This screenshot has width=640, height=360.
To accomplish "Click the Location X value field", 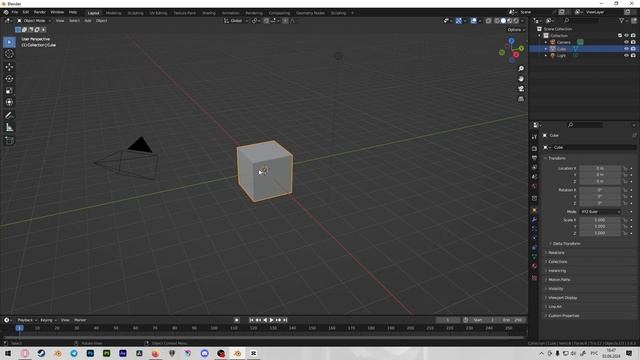I will click(x=600, y=168).
